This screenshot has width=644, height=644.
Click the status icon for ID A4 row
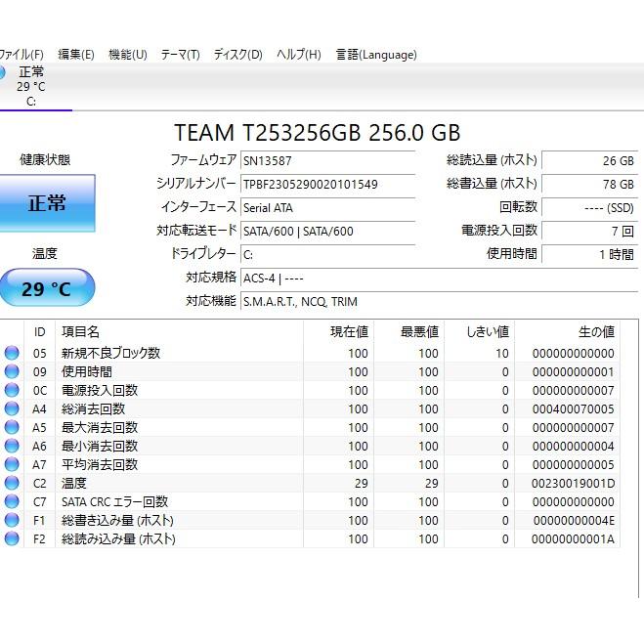pyautogui.click(x=12, y=408)
